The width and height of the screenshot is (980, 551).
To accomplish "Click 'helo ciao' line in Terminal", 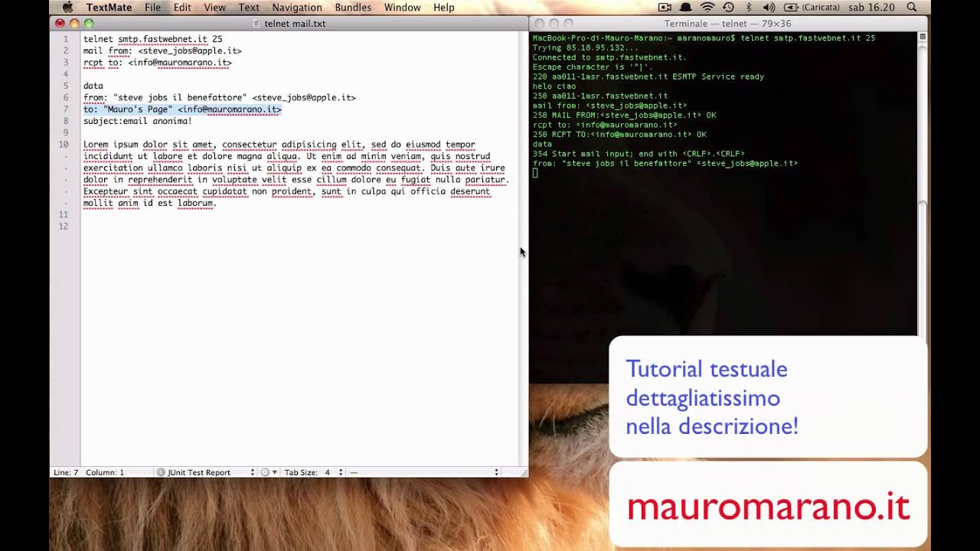I will pyautogui.click(x=554, y=86).
